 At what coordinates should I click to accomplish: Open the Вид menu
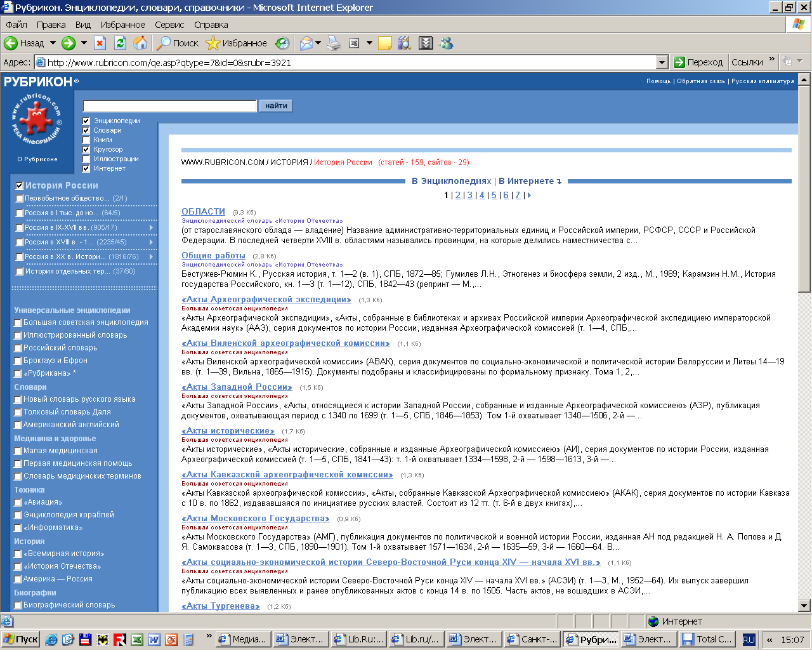[x=83, y=25]
